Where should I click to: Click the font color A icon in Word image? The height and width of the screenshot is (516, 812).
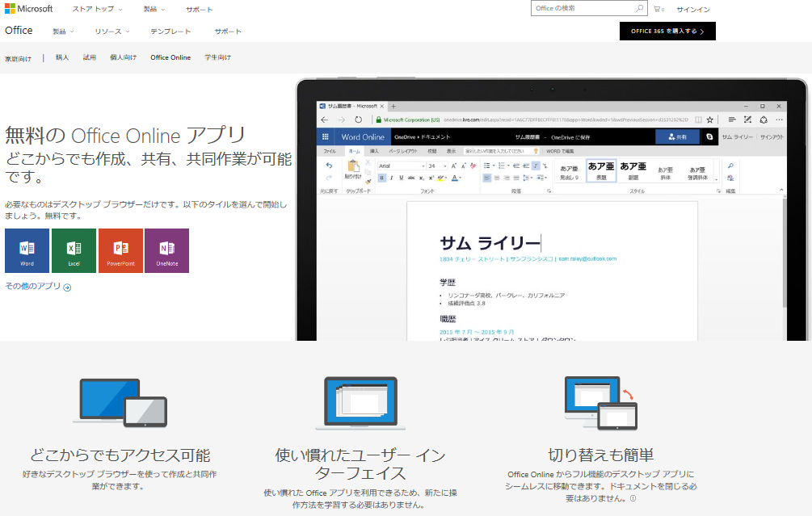point(455,178)
